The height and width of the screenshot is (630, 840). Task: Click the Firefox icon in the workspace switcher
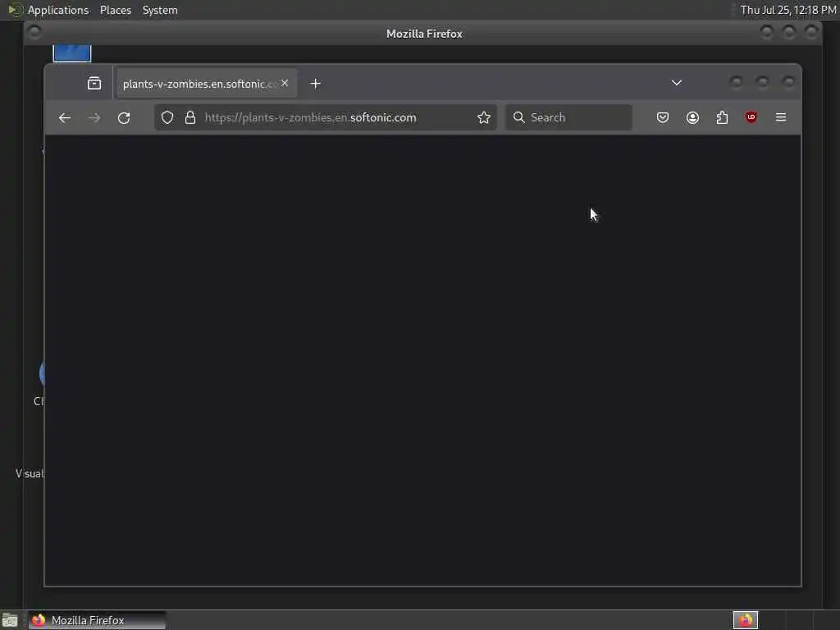tap(746, 620)
